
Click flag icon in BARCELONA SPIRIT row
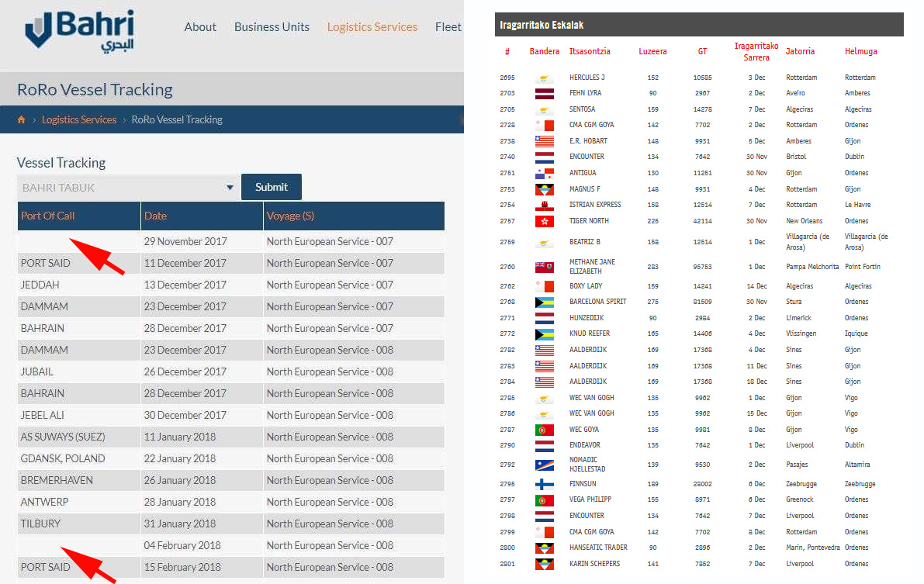coord(545,302)
